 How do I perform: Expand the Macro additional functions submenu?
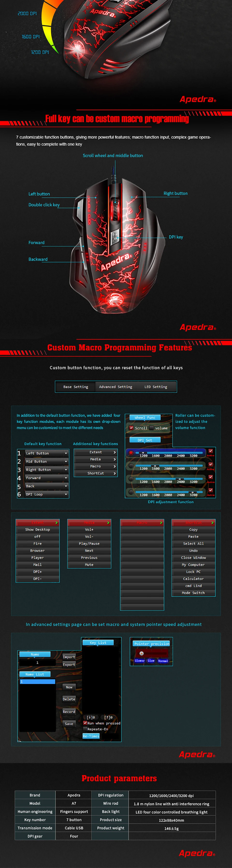click(x=95, y=466)
